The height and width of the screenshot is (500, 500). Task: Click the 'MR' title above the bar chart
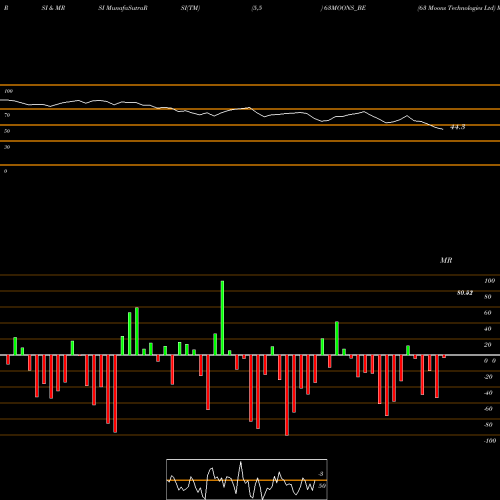[446, 260]
